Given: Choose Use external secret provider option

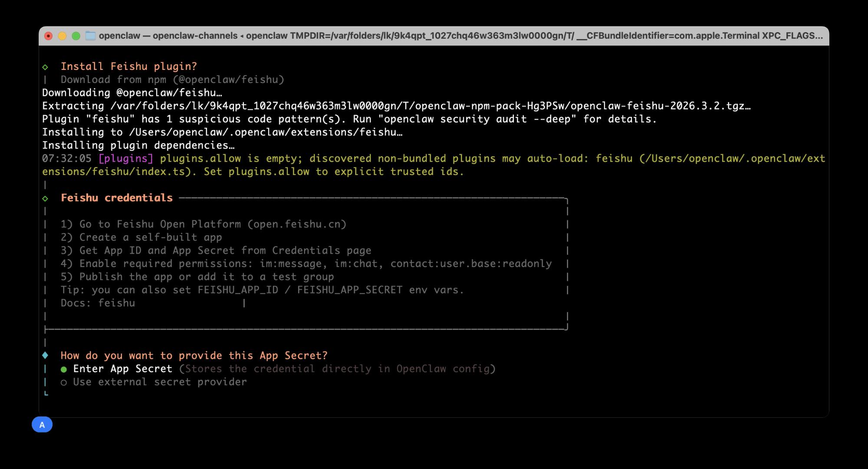Looking at the screenshot, I should tap(160, 382).
